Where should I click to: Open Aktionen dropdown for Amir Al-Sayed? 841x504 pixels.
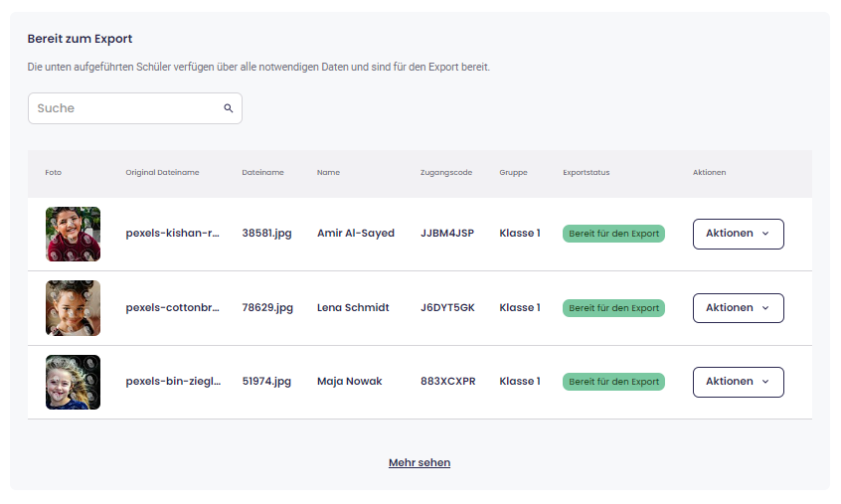(x=738, y=234)
